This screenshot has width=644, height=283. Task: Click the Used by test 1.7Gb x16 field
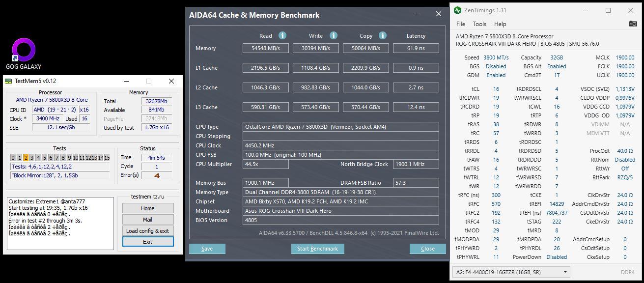coord(157,128)
